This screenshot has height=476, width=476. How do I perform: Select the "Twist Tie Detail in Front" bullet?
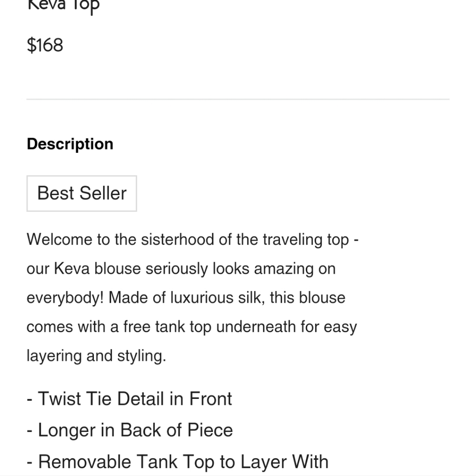[129, 399]
